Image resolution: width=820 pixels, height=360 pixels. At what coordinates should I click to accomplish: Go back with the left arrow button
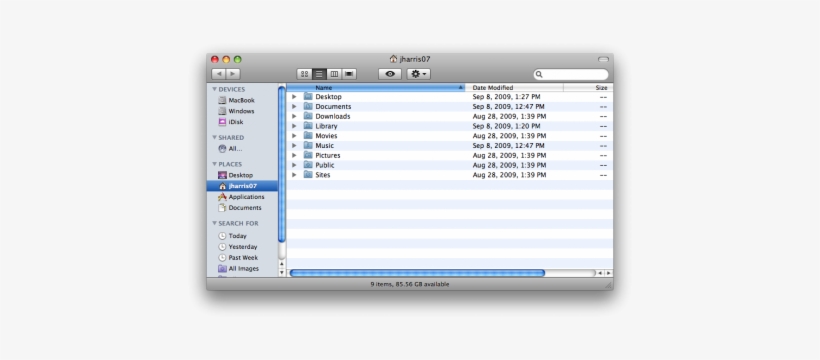[219, 74]
